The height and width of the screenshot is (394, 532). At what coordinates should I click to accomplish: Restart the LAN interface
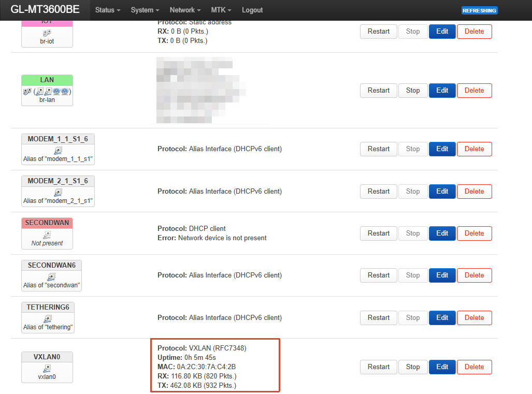tap(378, 91)
